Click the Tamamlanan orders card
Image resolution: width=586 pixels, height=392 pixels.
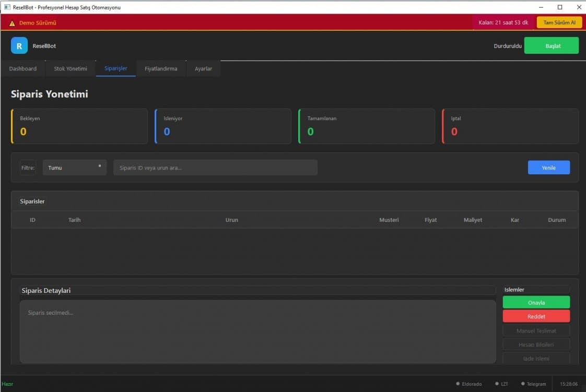pos(367,126)
